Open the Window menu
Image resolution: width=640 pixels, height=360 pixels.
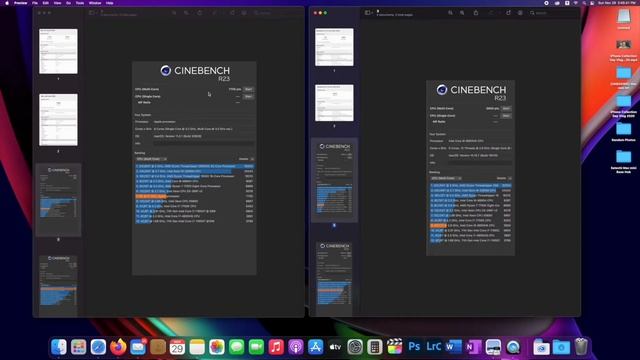click(x=95, y=3)
